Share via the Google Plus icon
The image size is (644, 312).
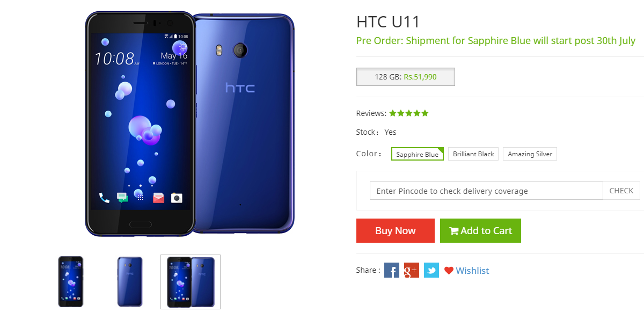click(412, 270)
